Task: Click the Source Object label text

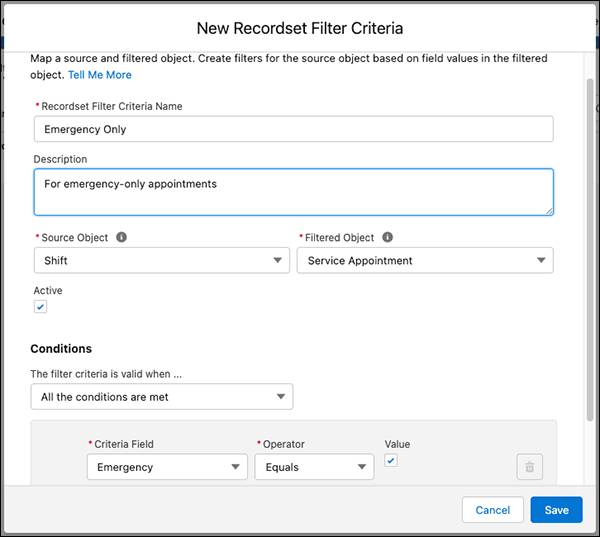Action: click(75, 237)
